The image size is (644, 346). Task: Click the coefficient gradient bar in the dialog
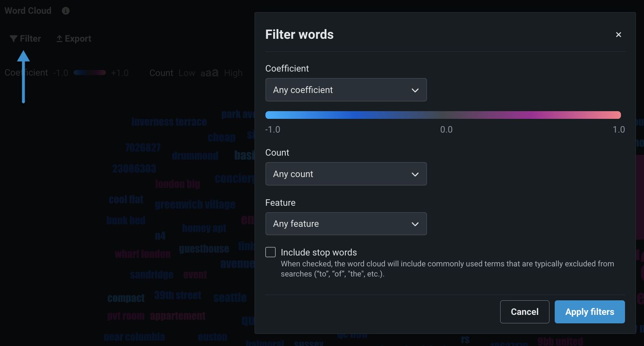tap(443, 115)
